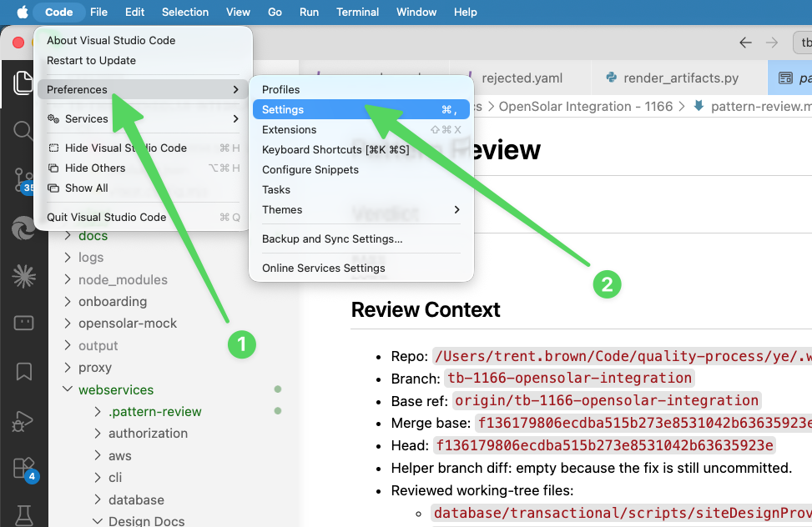Open the robot face panel icon

point(24,323)
